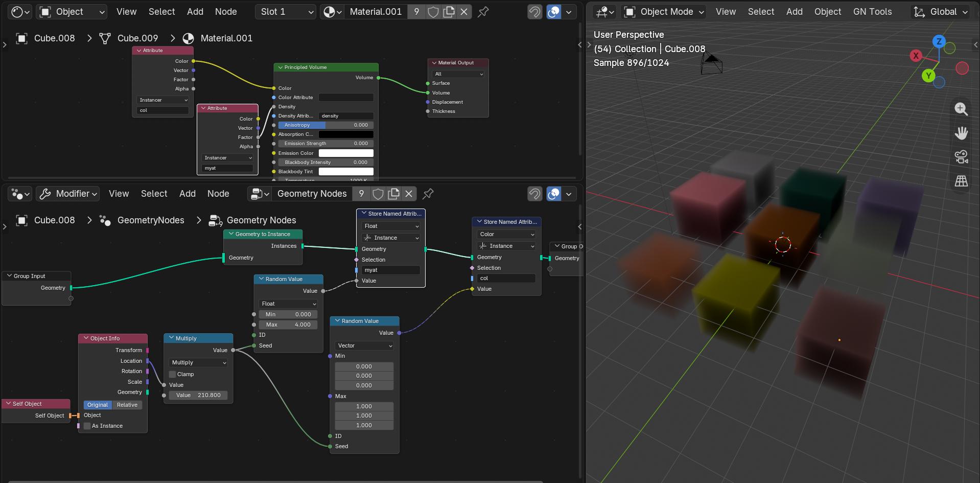980x483 pixels.
Task: Open the Node menu in shader editor
Action: [226, 12]
